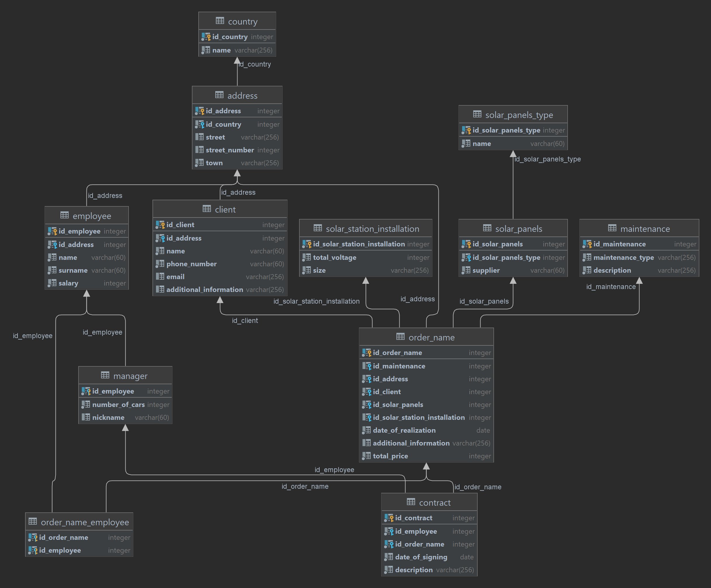Click the table icon beside country title
The image size is (711, 588).
click(x=220, y=21)
